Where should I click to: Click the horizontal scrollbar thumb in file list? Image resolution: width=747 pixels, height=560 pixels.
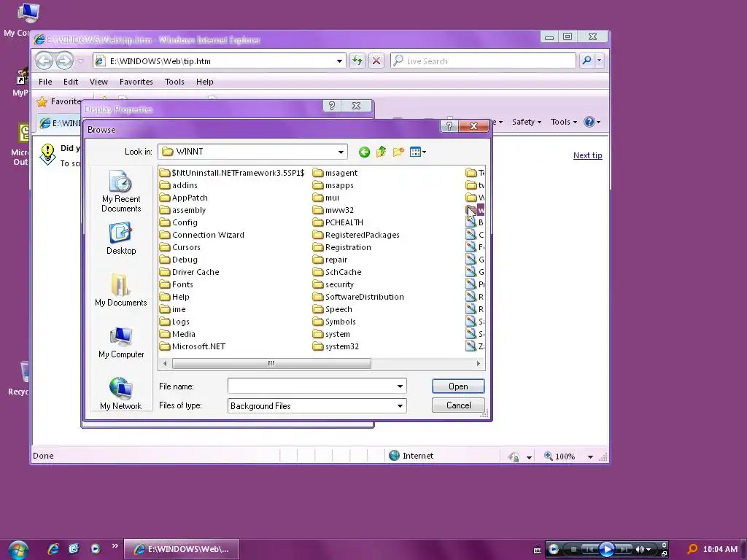[x=271, y=363]
